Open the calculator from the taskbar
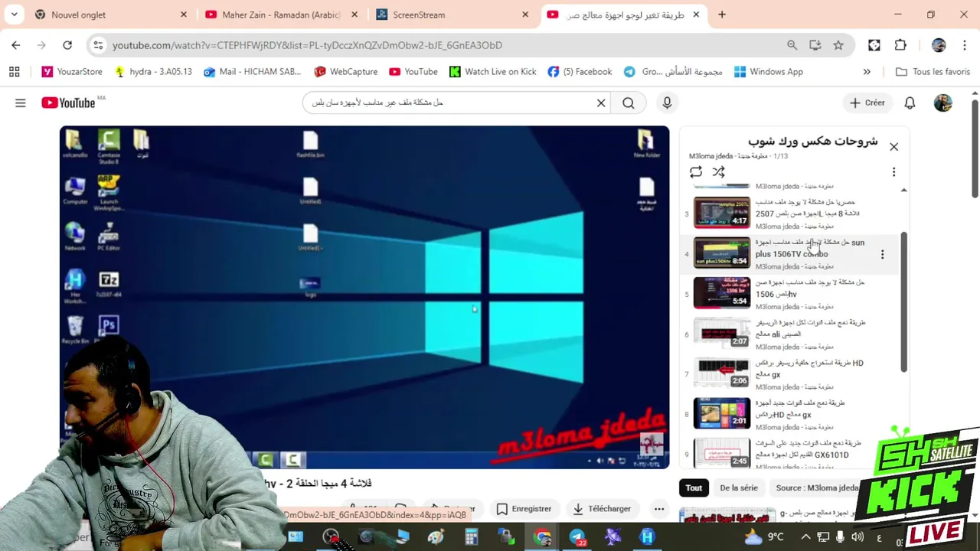Image resolution: width=980 pixels, height=551 pixels. 471,536
